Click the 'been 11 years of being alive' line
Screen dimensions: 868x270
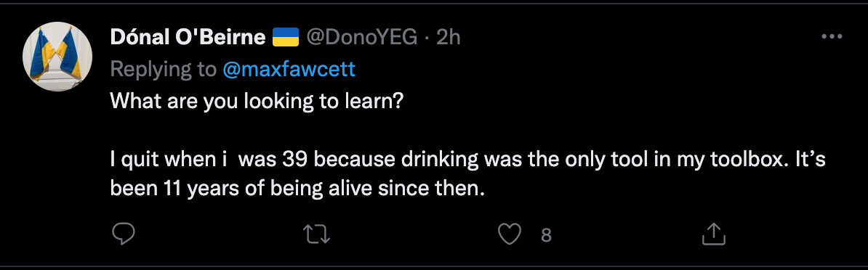(x=297, y=189)
